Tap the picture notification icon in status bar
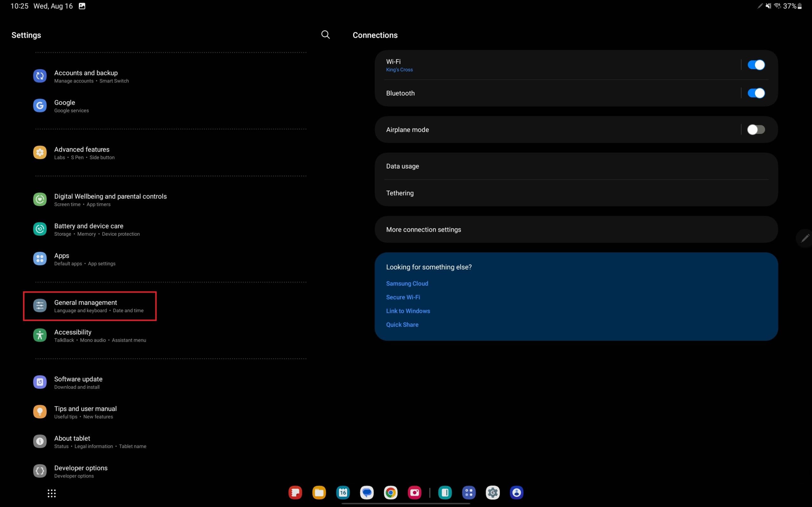The width and height of the screenshot is (812, 507). coord(82,6)
